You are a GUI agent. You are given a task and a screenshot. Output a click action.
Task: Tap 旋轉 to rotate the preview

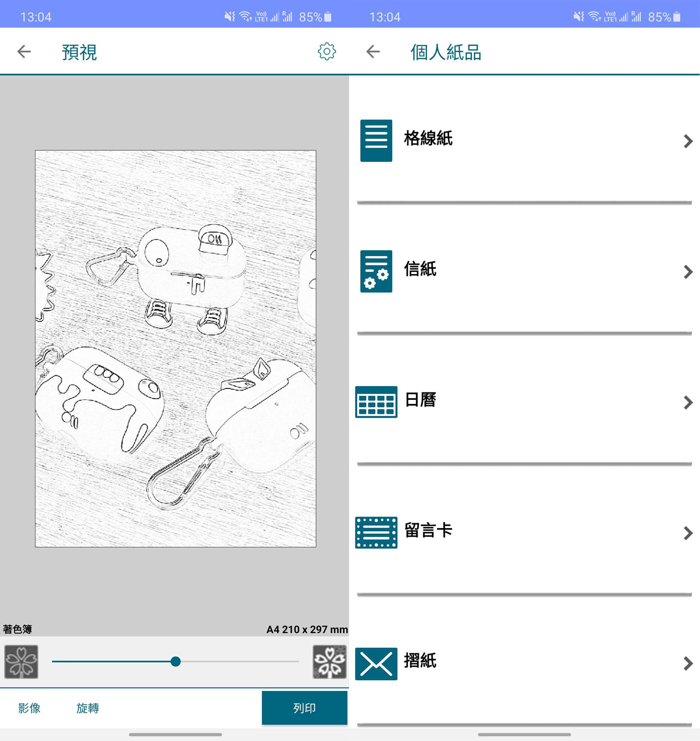tap(87, 708)
